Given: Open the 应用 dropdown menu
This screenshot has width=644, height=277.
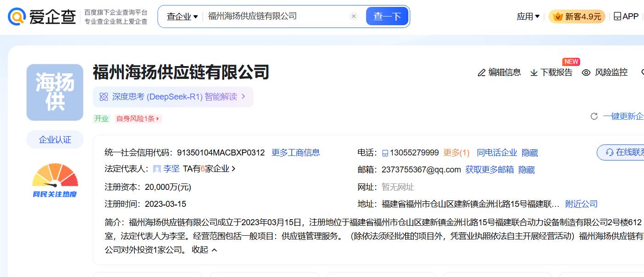Looking at the screenshot, I should (528, 17).
